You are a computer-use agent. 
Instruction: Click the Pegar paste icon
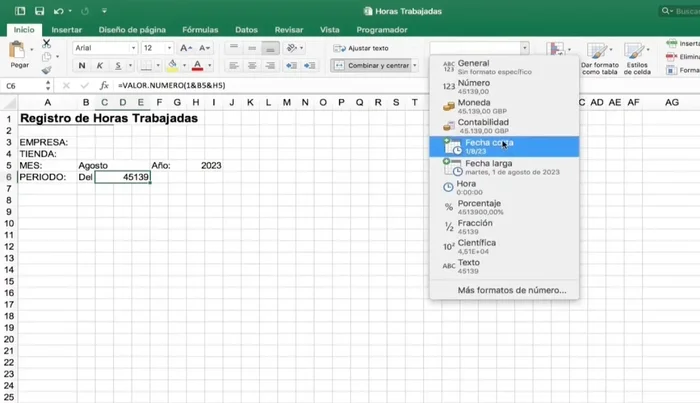point(20,52)
